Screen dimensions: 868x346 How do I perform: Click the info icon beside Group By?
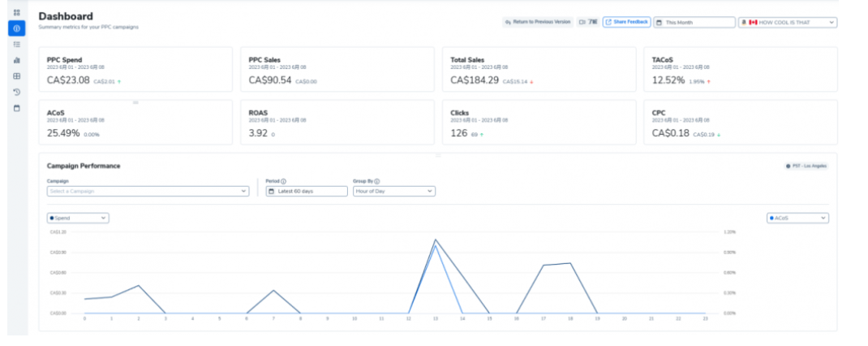coord(377,181)
